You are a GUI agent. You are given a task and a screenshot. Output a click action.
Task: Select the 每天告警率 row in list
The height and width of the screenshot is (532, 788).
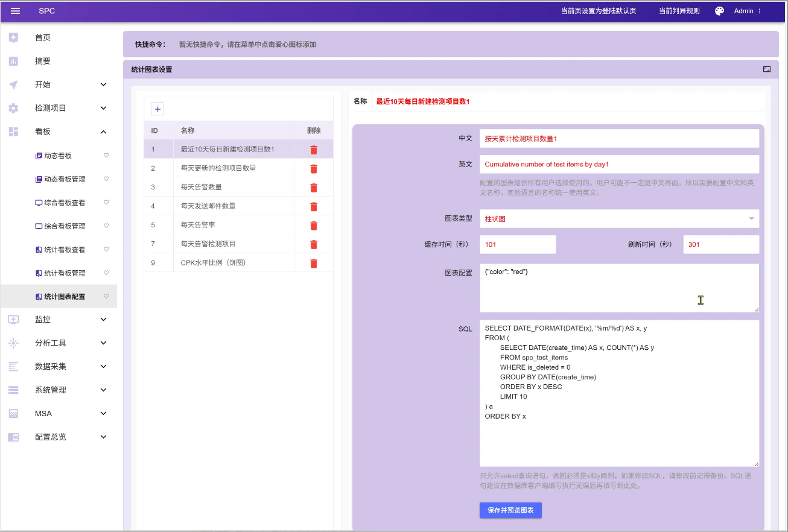(x=198, y=225)
